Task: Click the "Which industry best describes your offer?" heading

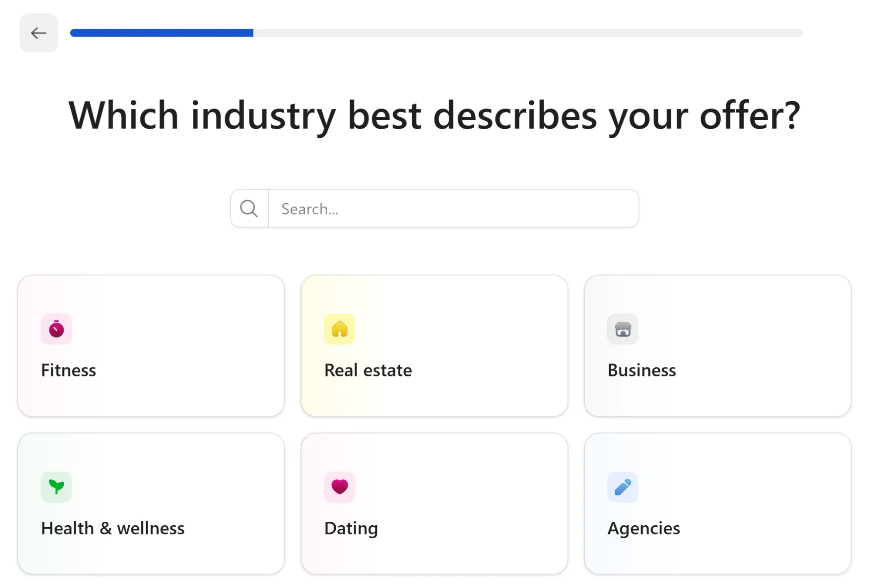Action: coord(435,116)
